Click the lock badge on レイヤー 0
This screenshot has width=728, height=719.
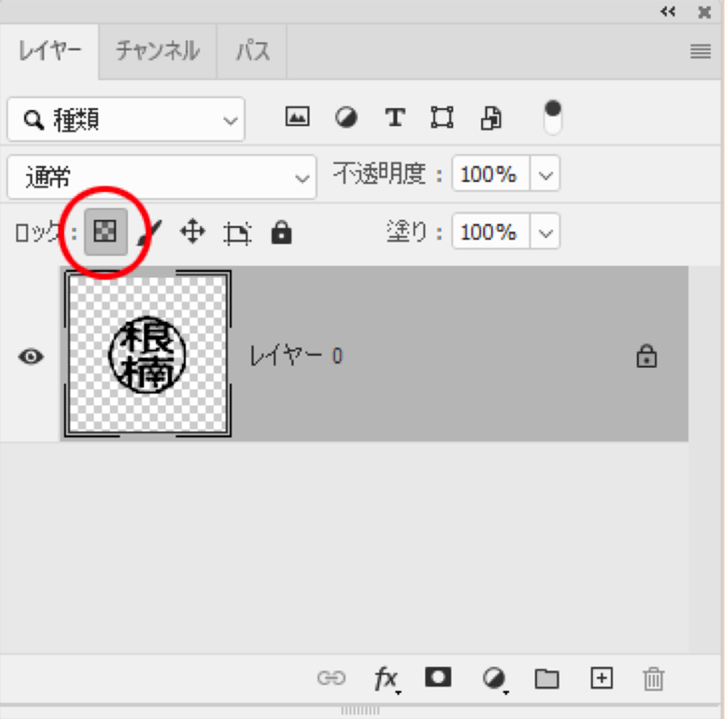[x=646, y=356]
